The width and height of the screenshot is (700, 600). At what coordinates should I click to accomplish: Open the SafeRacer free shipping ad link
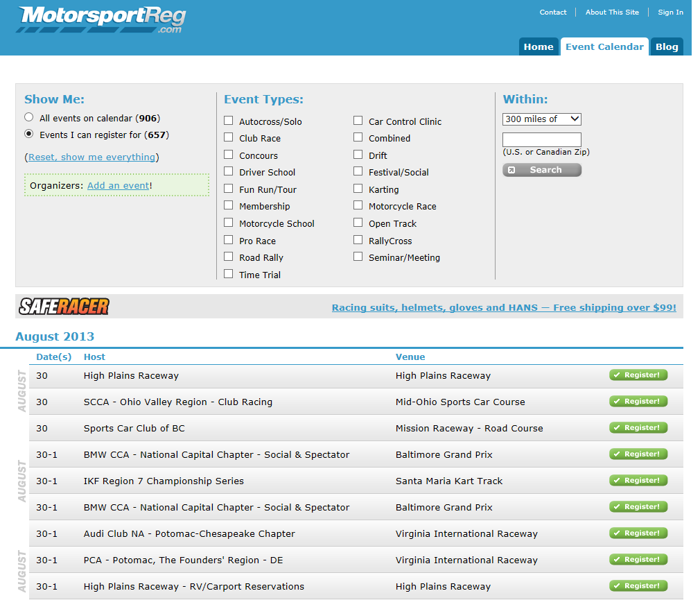(x=504, y=307)
